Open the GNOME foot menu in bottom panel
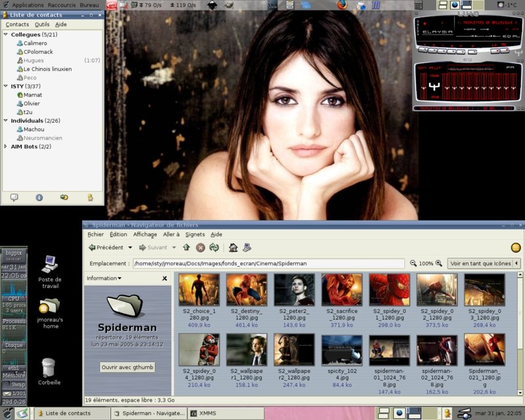This screenshot has height=420, width=525. click(x=8, y=413)
